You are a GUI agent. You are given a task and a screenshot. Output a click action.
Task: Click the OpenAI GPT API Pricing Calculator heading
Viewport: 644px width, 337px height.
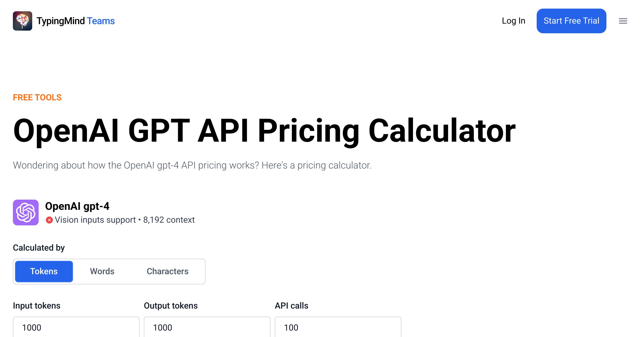pyautogui.click(x=264, y=131)
